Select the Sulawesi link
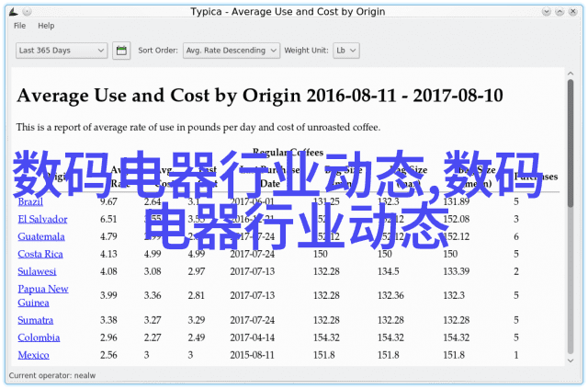 pos(38,271)
